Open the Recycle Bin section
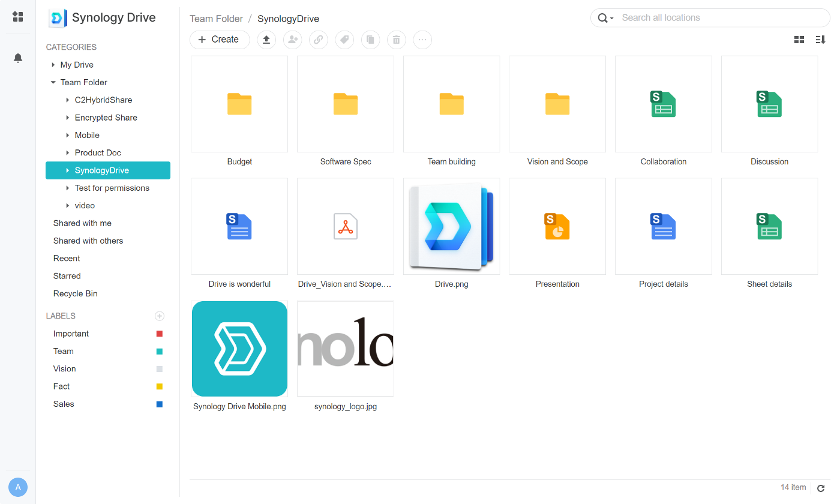 75,293
